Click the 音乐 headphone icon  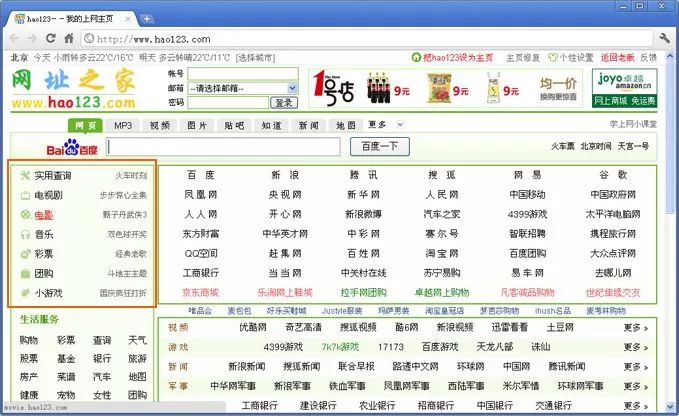tap(25, 234)
